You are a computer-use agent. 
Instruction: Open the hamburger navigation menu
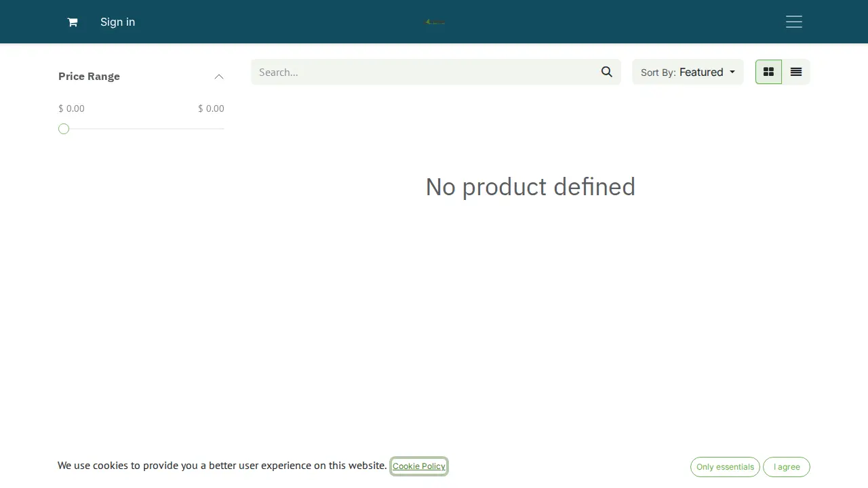click(794, 22)
